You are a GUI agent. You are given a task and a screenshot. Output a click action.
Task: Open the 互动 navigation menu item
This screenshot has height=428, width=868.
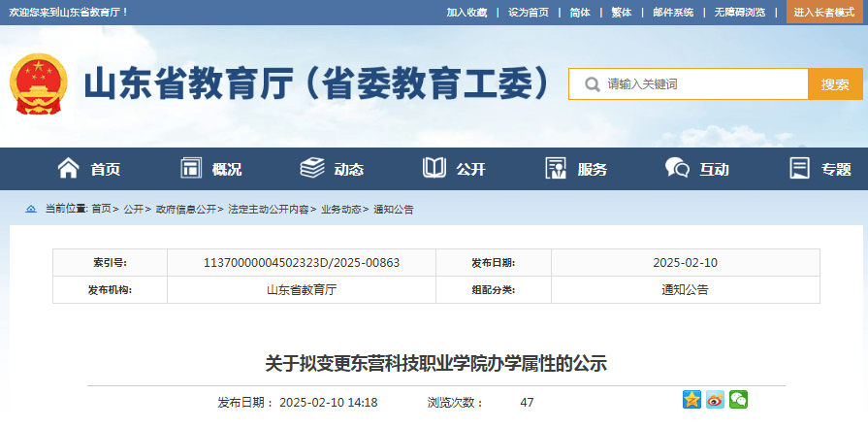tap(714, 170)
